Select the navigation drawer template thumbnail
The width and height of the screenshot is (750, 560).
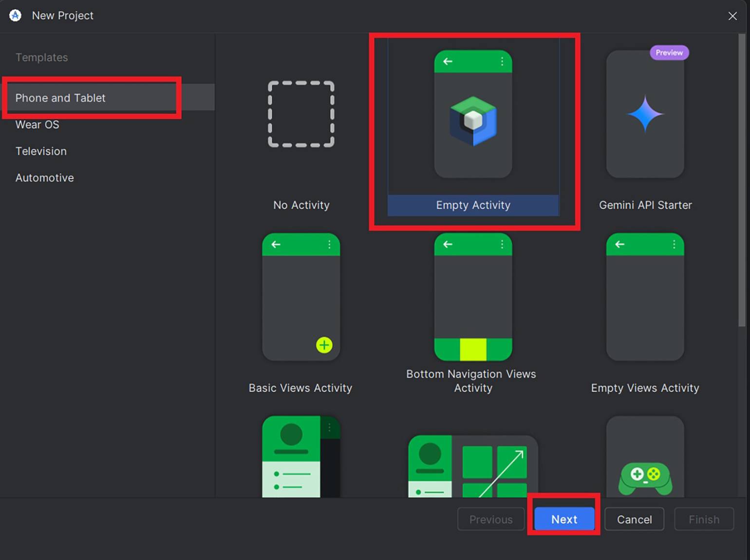click(x=301, y=457)
